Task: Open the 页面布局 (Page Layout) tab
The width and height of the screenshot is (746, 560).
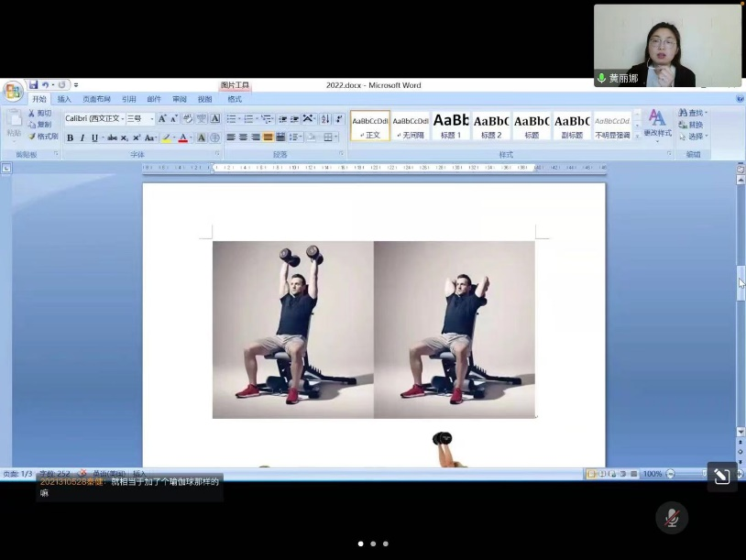Action: 96,99
